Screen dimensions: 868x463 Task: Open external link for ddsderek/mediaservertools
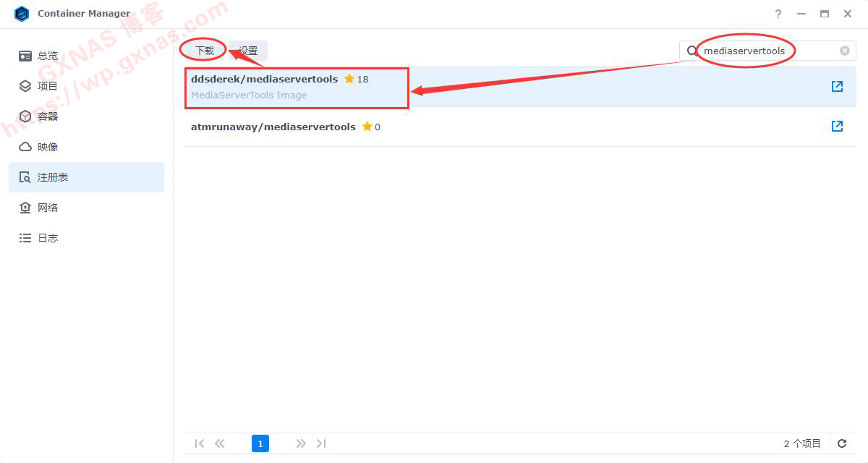coord(837,87)
